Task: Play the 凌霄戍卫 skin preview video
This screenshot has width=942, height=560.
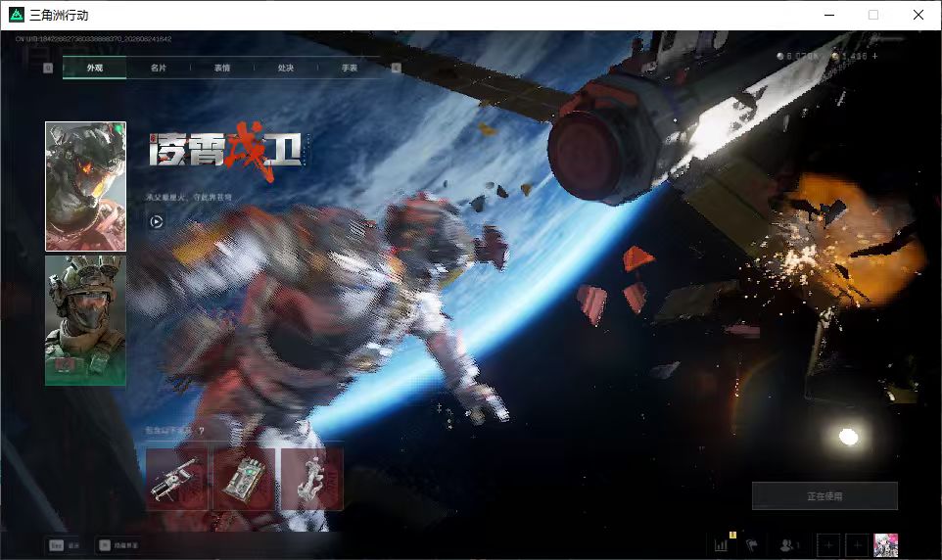Action: pyautogui.click(x=157, y=221)
